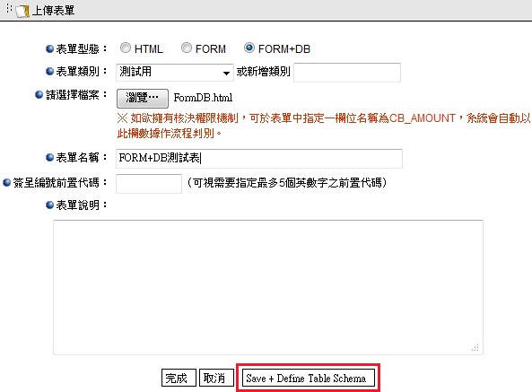
Task: Click the 表單名稱 field containing FORM+DB測試表
Action: [259, 159]
